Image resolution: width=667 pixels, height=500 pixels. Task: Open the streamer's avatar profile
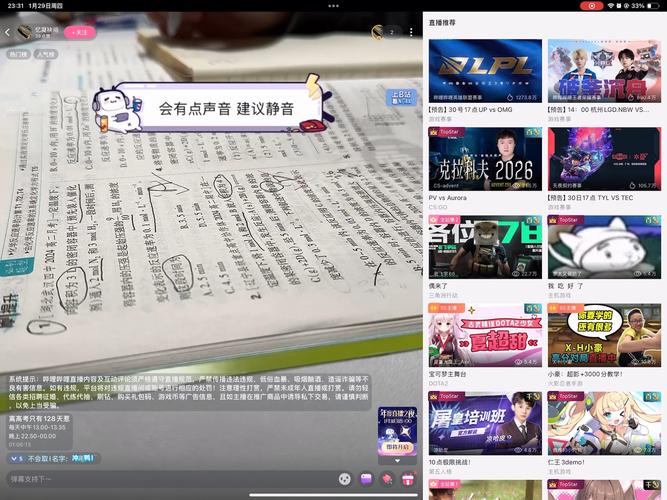pyautogui.click(x=24, y=32)
